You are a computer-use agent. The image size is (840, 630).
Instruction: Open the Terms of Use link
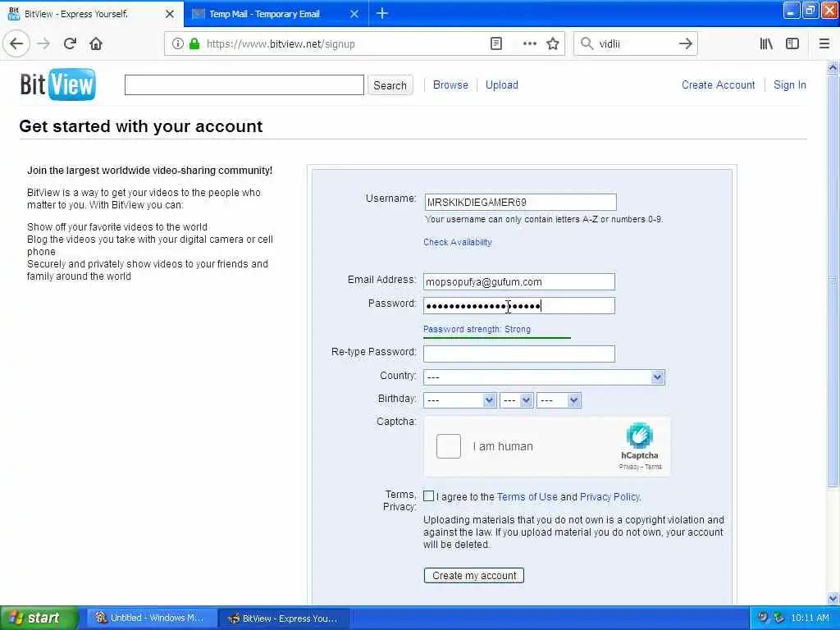(527, 496)
